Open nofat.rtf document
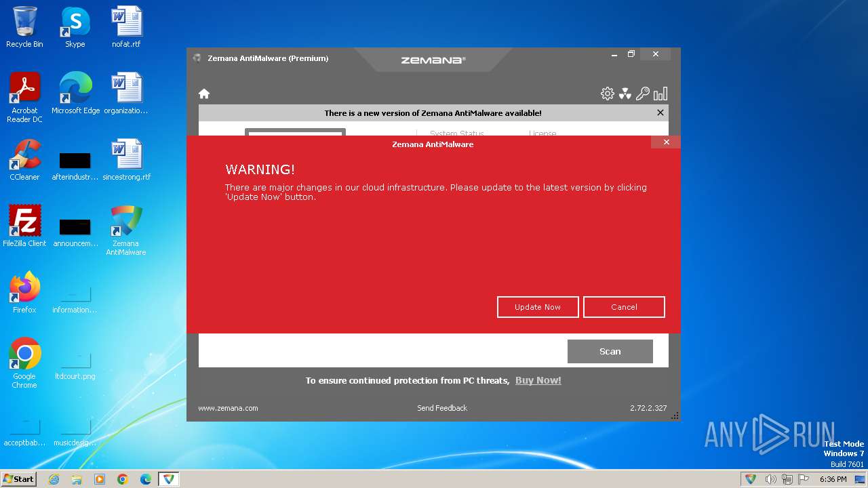The height and width of the screenshot is (488, 868). tap(126, 27)
